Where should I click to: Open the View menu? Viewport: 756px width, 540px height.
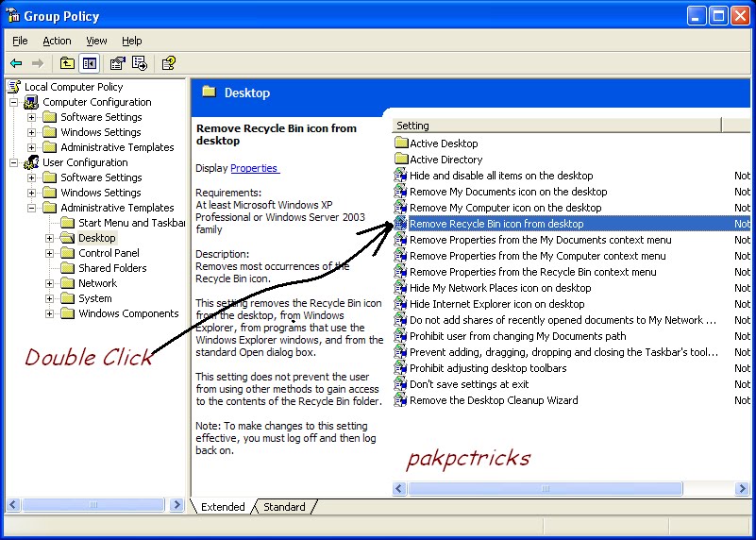click(x=96, y=41)
